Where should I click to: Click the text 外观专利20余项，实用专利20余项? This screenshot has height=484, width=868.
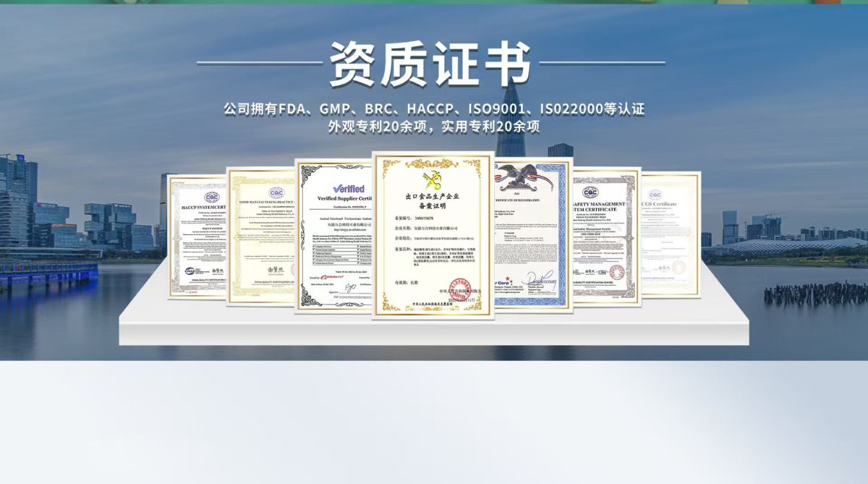[x=434, y=127]
